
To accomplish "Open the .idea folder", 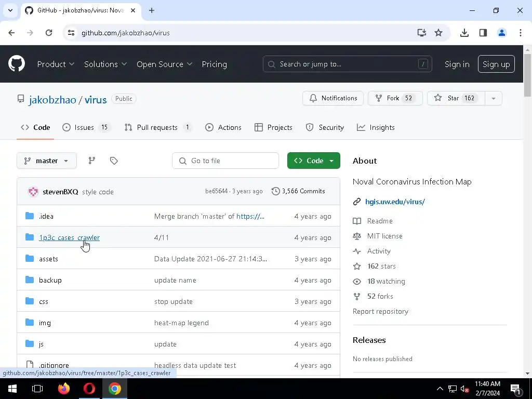I will point(46,216).
